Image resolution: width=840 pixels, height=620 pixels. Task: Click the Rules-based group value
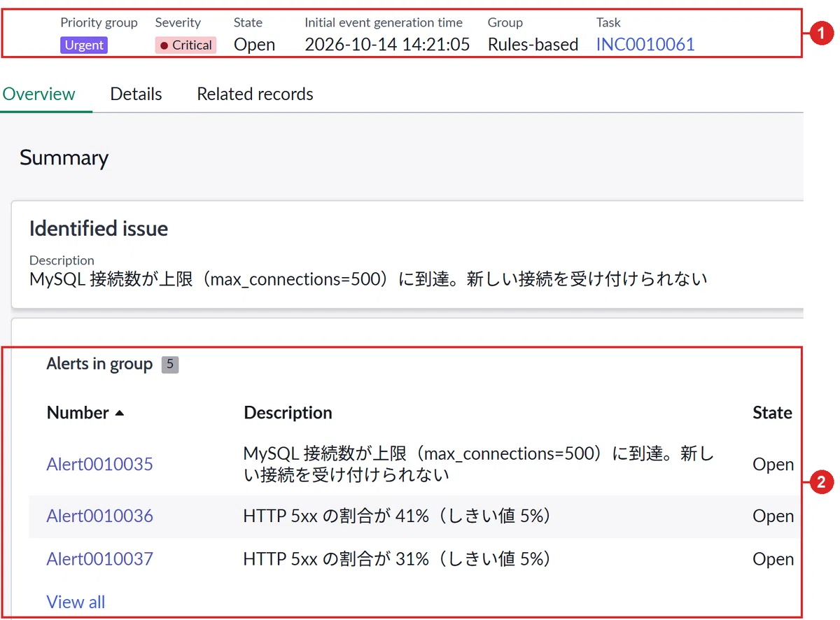tap(533, 45)
